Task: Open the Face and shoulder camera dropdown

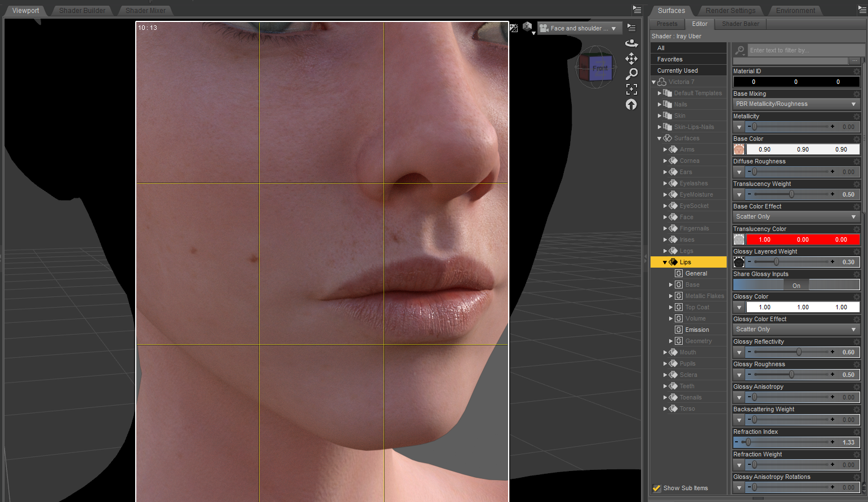Action: tap(579, 28)
